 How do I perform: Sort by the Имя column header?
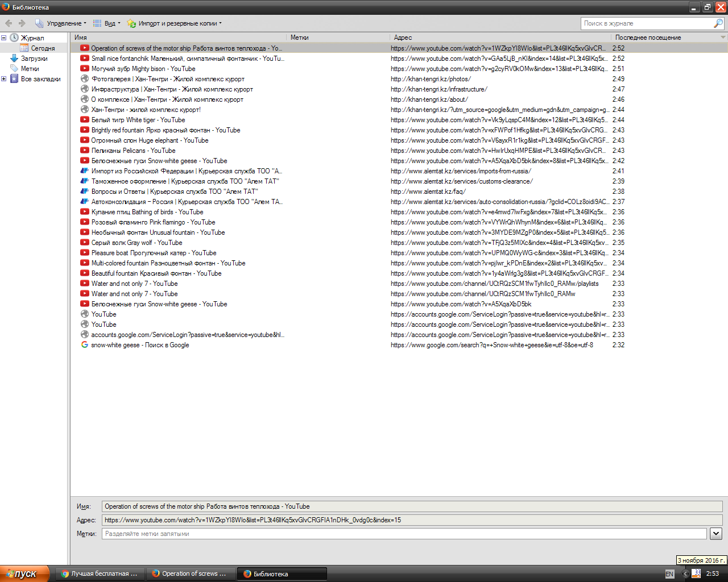click(179, 38)
